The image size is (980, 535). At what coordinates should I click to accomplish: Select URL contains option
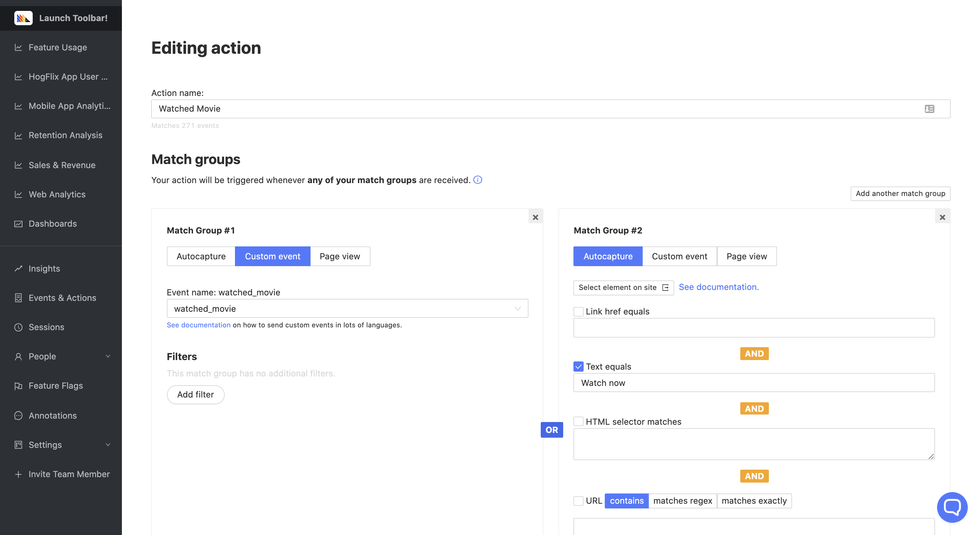point(627,501)
